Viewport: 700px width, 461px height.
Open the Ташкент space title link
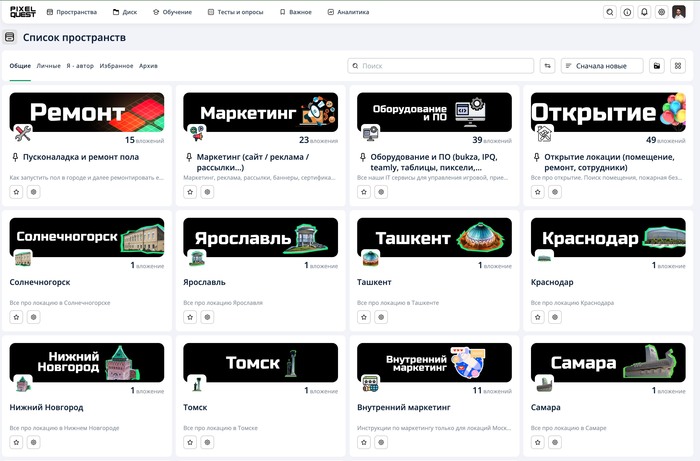click(x=374, y=283)
